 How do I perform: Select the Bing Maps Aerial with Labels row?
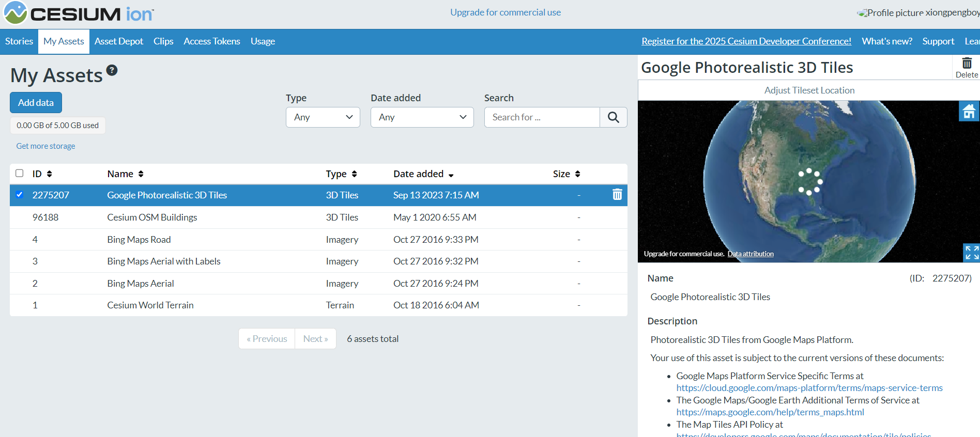[x=318, y=261]
